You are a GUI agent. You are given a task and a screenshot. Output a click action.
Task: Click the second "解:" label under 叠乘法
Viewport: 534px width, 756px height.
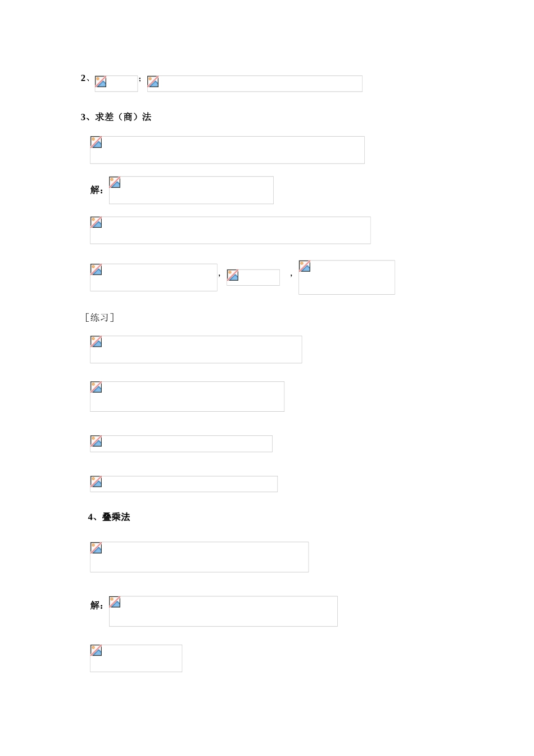tap(97, 605)
